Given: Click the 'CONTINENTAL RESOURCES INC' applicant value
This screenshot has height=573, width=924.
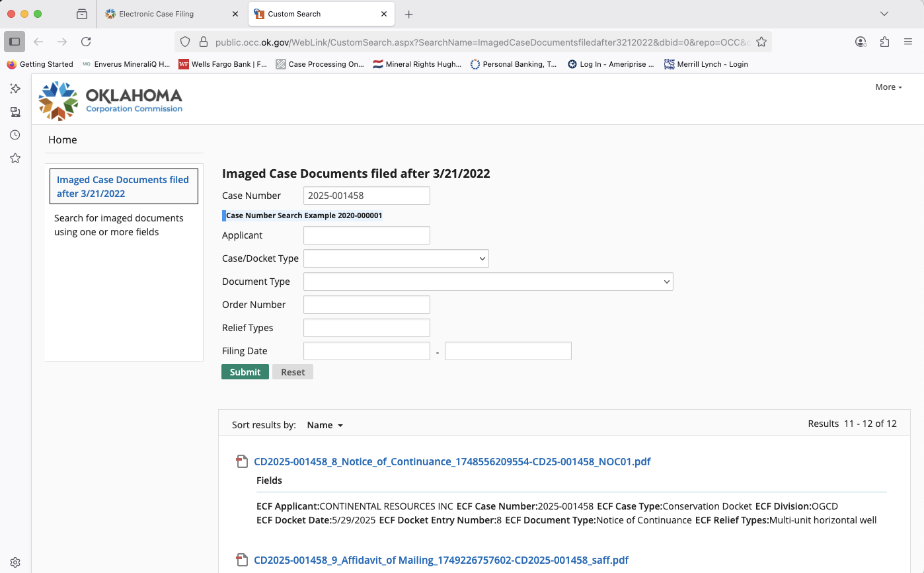Looking at the screenshot, I should click(387, 506).
